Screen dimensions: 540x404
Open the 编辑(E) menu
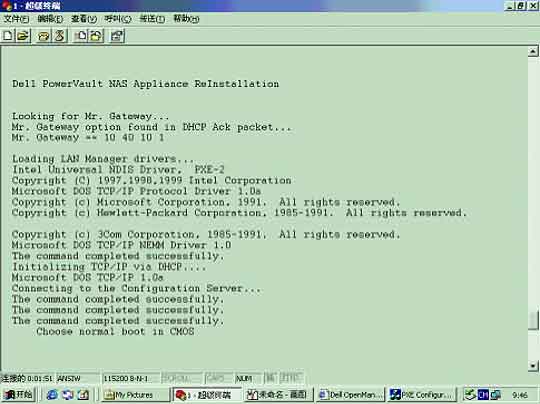(x=50, y=19)
